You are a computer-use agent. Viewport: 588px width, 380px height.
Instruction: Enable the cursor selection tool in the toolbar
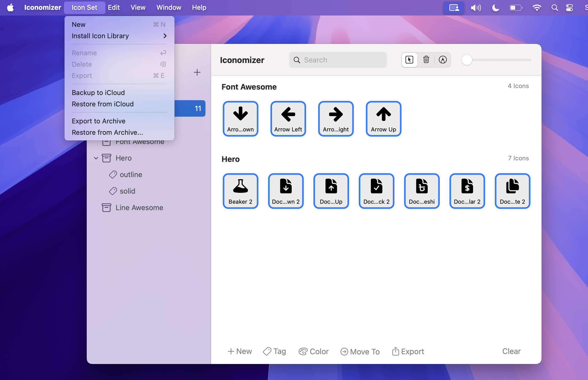[x=409, y=60]
